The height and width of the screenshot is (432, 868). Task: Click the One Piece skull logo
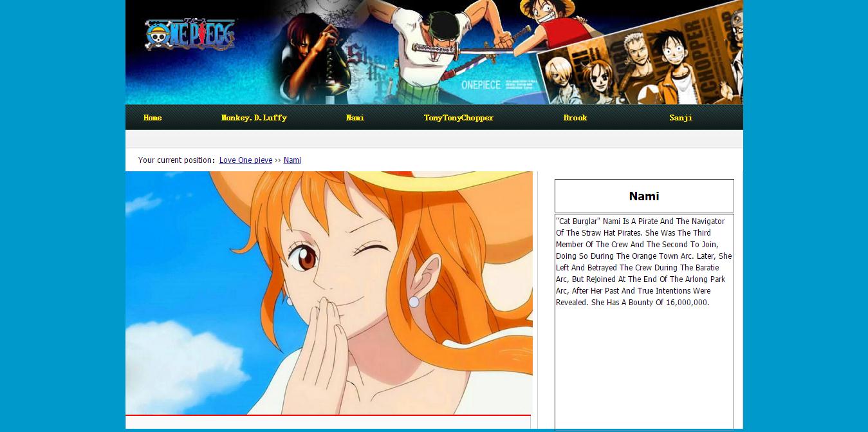(x=189, y=35)
